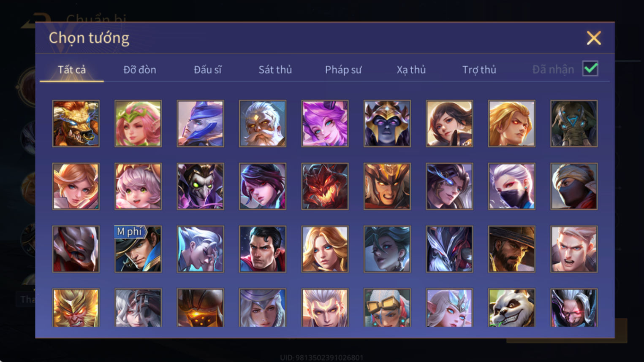Pick the golden-maned beast hero in first slot
The height and width of the screenshot is (362, 644).
(76, 124)
